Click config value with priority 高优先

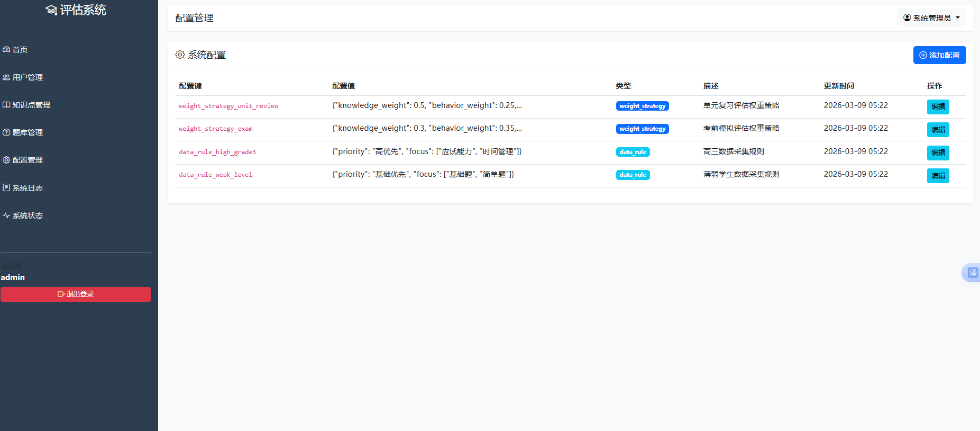(x=427, y=151)
